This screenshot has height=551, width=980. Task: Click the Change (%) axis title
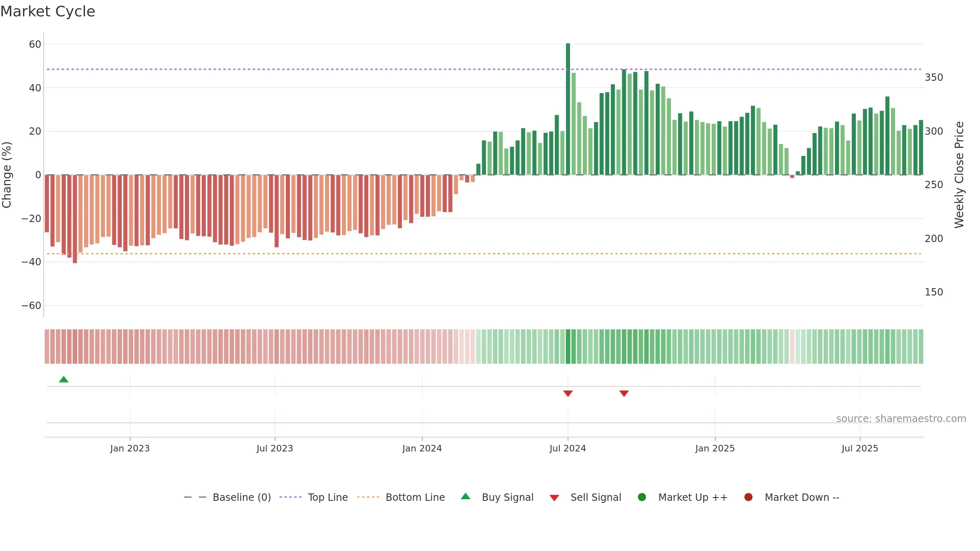7,175
